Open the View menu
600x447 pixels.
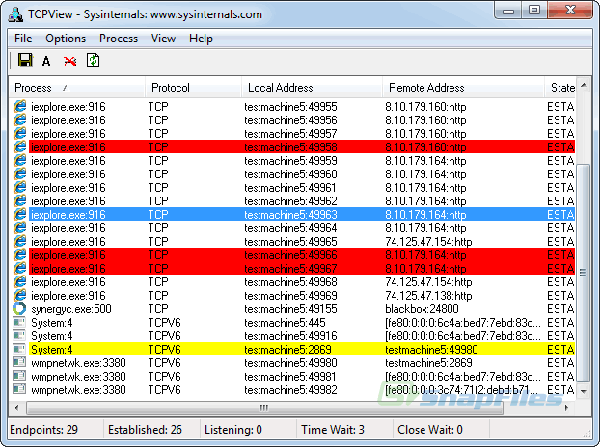pos(163,38)
